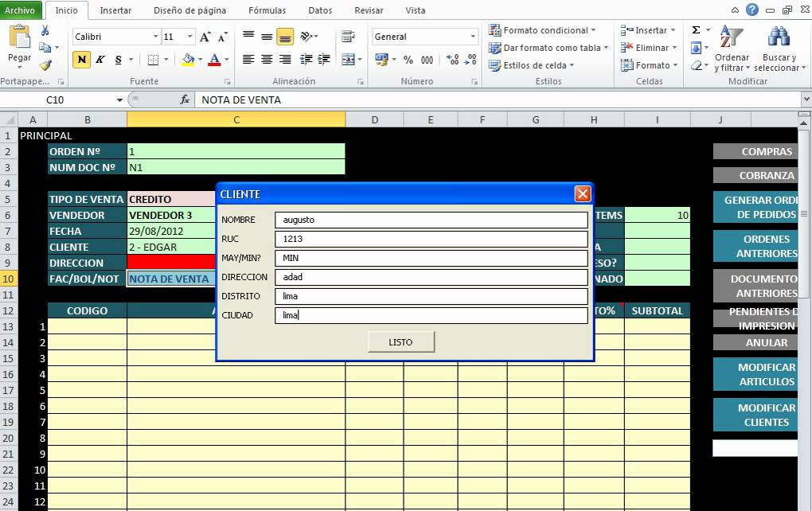Click the Ordenar y filtrar icon

[732, 37]
